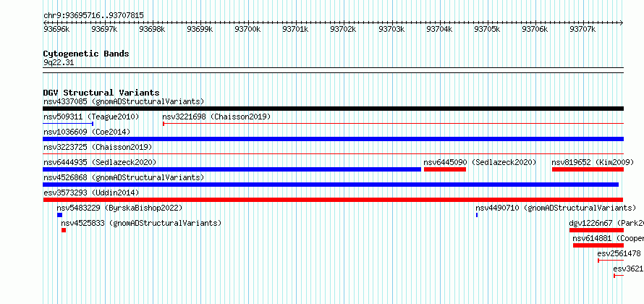Click the 93700k ruler tick label
The image size is (644, 304).
(247, 29)
